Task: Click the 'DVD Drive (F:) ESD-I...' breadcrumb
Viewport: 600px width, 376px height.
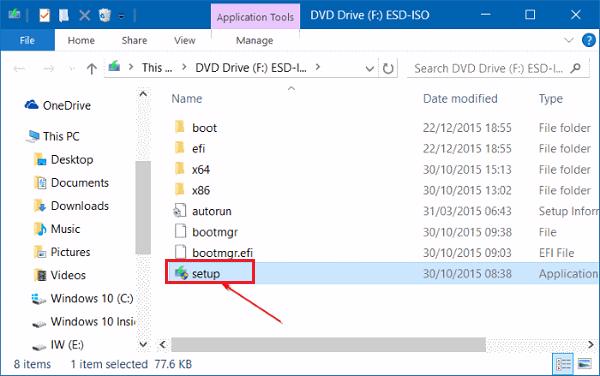Action: [251, 68]
